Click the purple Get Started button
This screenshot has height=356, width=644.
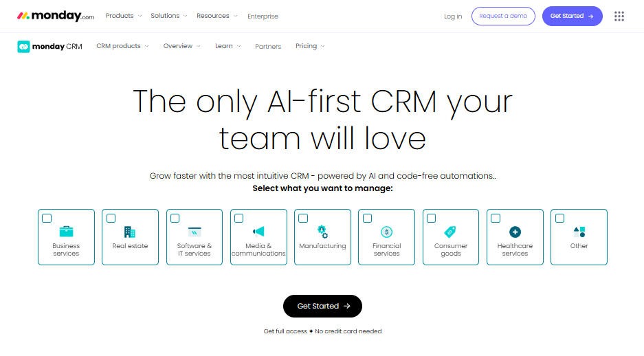572,16
